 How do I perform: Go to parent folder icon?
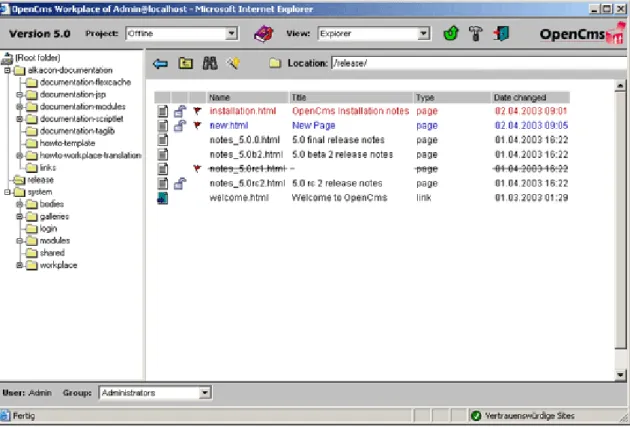pyautogui.click(x=185, y=63)
